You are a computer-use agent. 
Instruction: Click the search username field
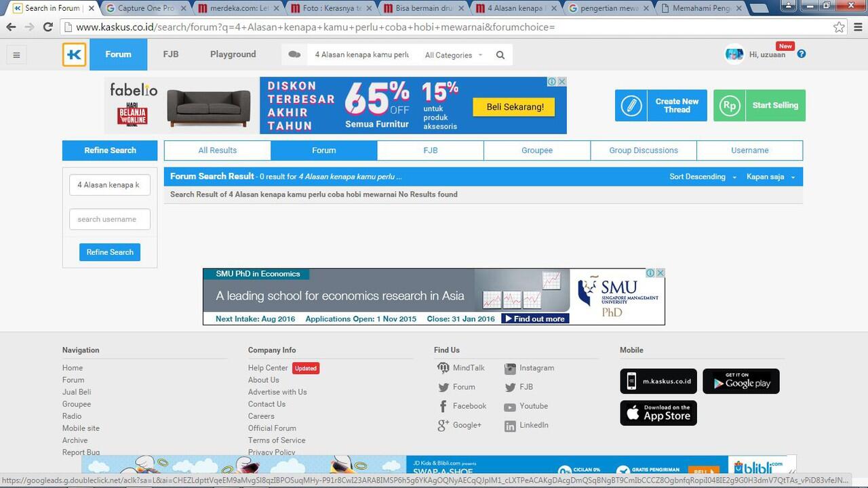coord(110,219)
